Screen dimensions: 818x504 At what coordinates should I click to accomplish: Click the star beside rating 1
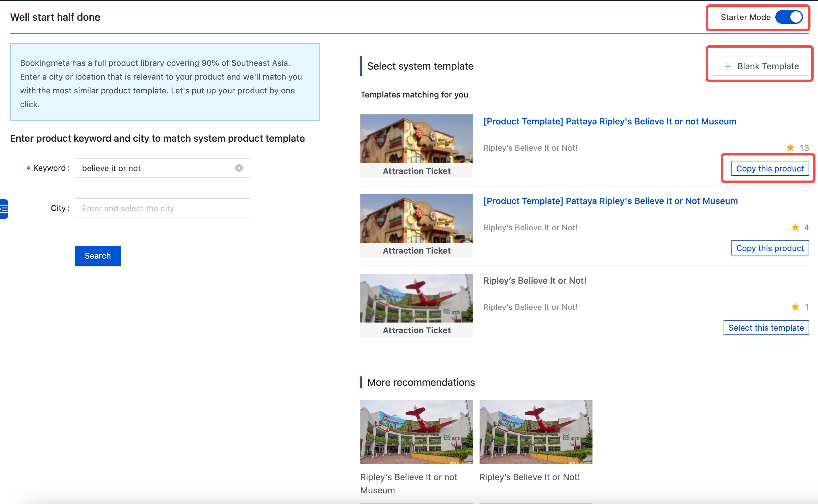[x=795, y=307]
